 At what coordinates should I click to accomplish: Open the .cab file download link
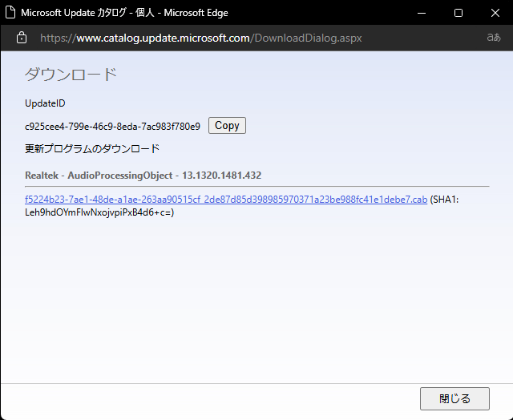226,200
